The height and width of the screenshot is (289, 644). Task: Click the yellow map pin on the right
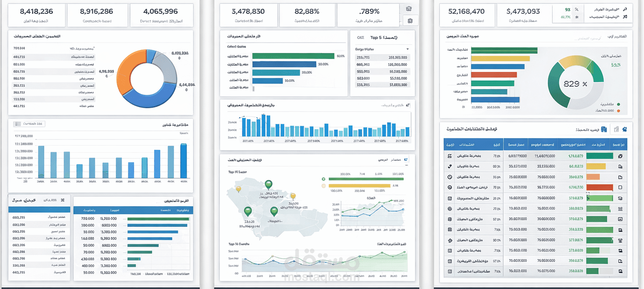point(293,196)
